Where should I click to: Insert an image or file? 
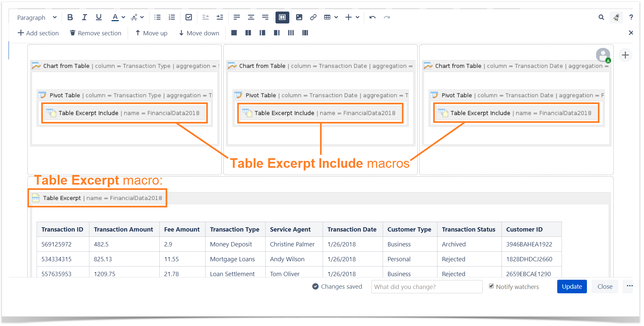pyautogui.click(x=299, y=17)
